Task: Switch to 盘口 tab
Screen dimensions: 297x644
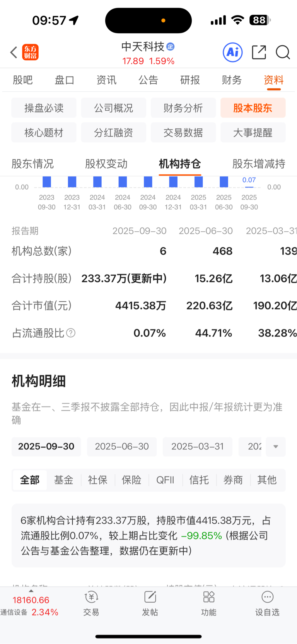Action: (65, 80)
